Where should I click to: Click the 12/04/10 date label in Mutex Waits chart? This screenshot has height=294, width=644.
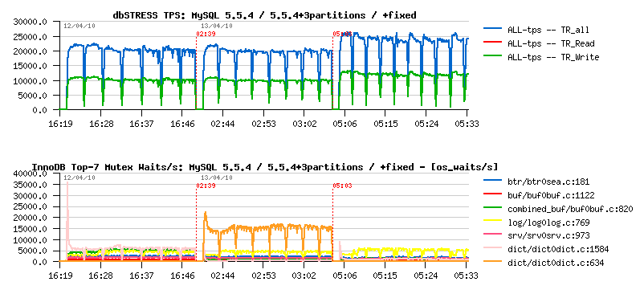[x=79, y=178]
